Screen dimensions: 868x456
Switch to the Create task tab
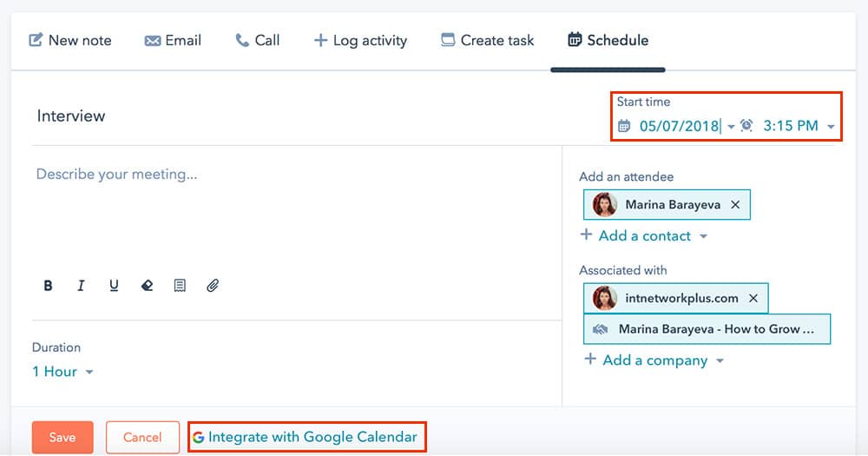tap(487, 40)
